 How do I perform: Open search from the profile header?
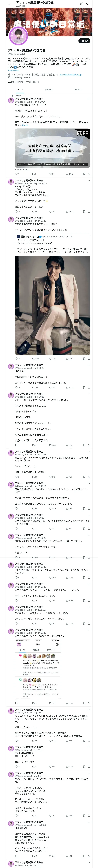click(88, 4)
